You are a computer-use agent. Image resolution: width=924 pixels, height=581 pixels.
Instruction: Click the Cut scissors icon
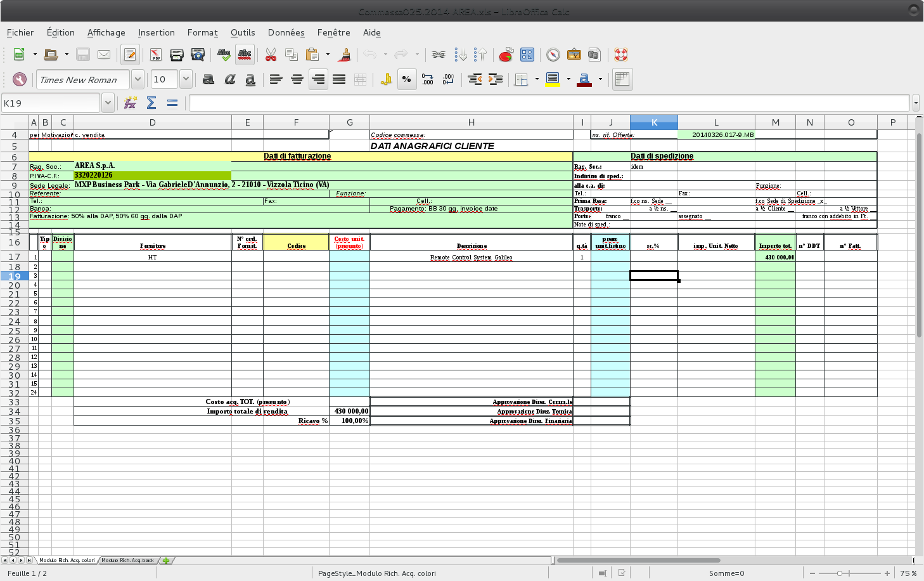[271, 55]
